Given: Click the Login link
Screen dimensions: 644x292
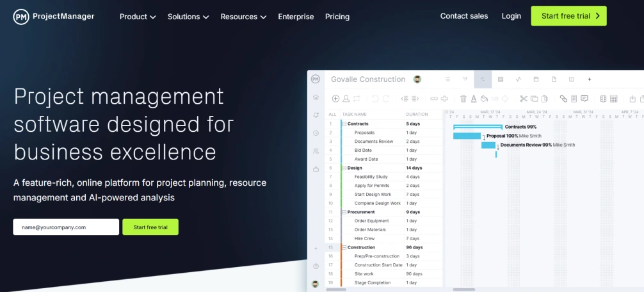Looking at the screenshot, I should (x=511, y=16).
